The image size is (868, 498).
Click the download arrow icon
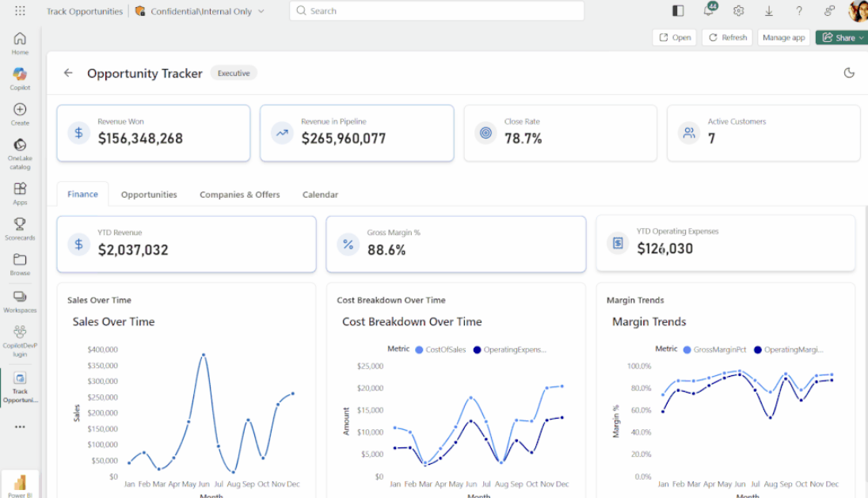tap(769, 11)
